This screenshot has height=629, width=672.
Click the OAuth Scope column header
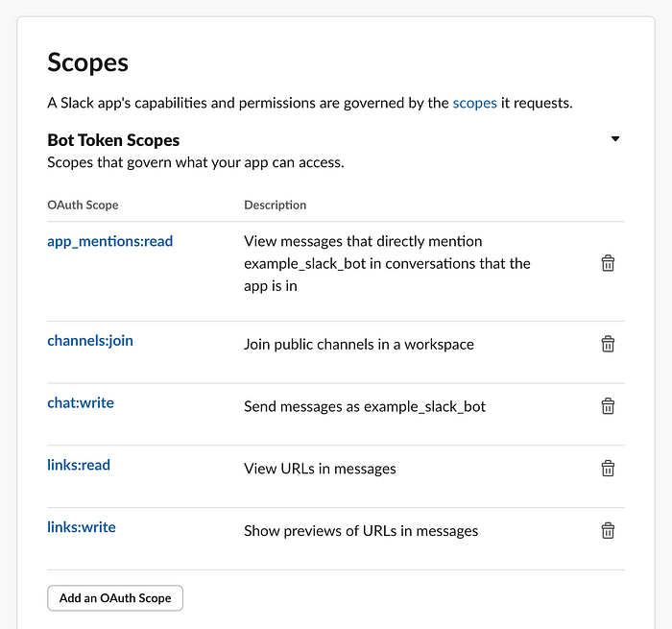(x=83, y=205)
